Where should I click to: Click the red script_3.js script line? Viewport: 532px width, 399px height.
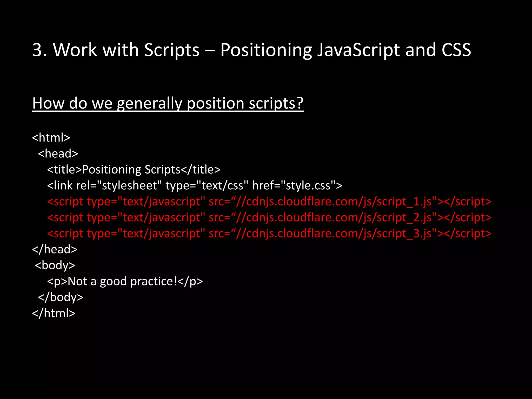pos(269,234)
